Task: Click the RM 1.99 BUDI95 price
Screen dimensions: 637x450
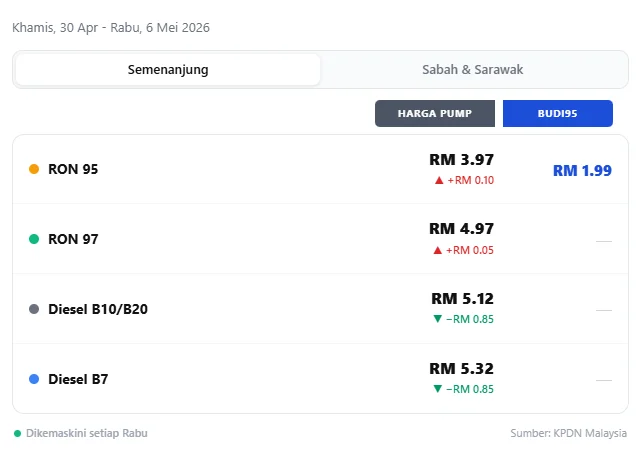Action: pos(582,170)
